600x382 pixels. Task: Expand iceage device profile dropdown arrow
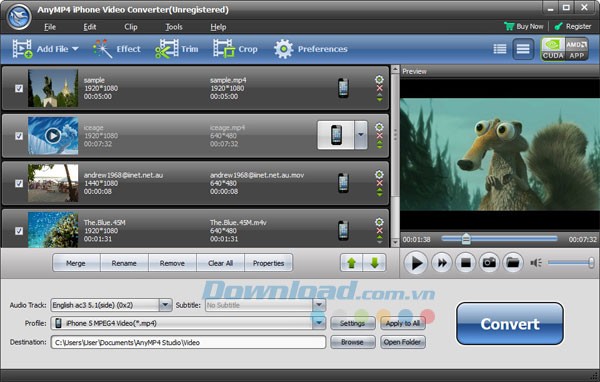click(x=360, y=135)
